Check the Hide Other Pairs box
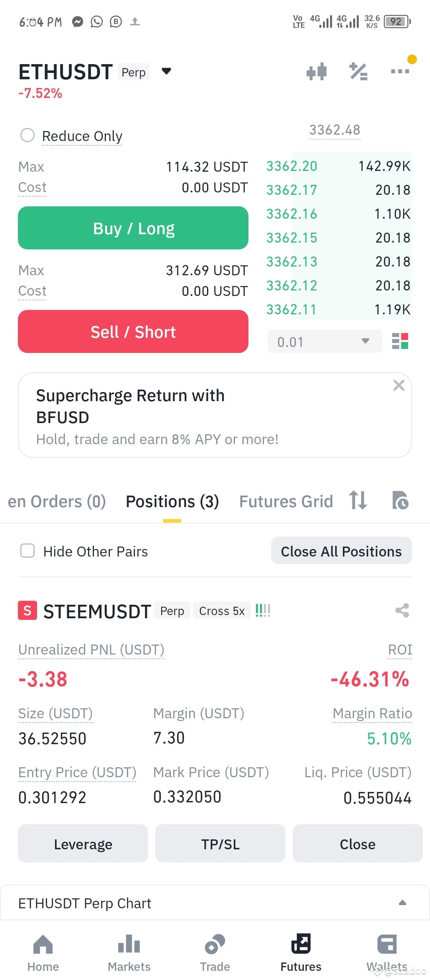This screenshot has width=430, height=980. pyautogui.click(x=27, y=551)
